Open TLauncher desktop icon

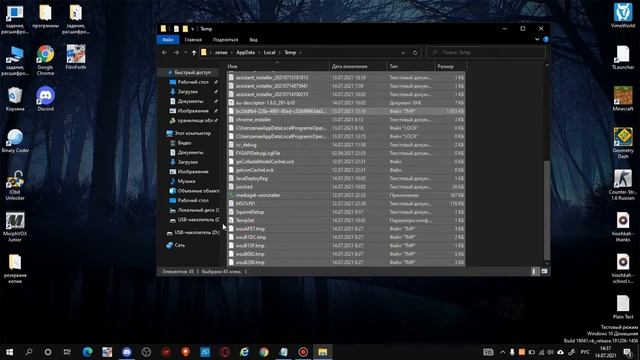click(x=623, y=57)
